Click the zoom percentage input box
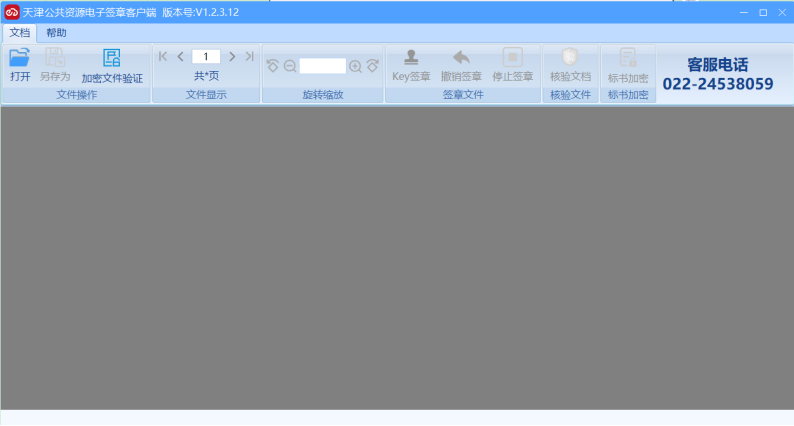This screenshot has height=426, width=794. (322, 66)
